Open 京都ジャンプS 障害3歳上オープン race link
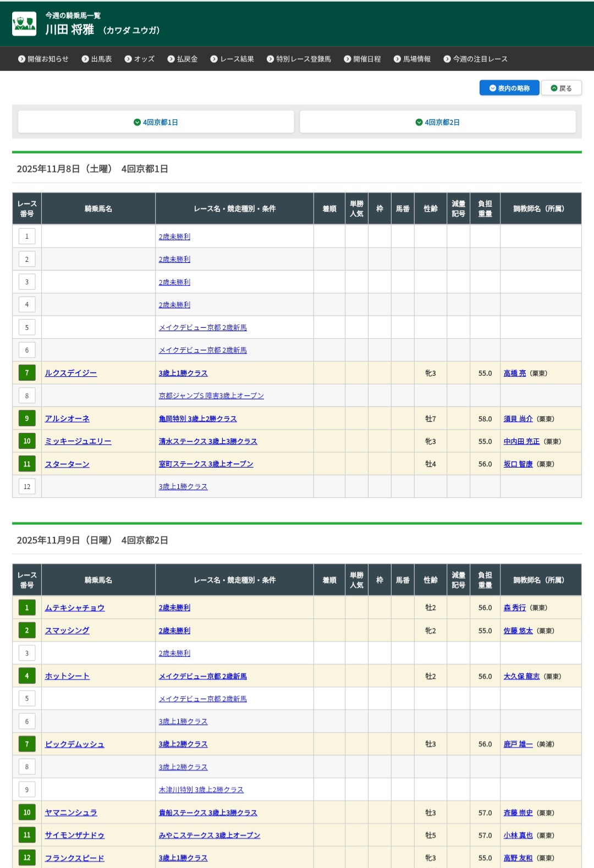 point(211,395)
